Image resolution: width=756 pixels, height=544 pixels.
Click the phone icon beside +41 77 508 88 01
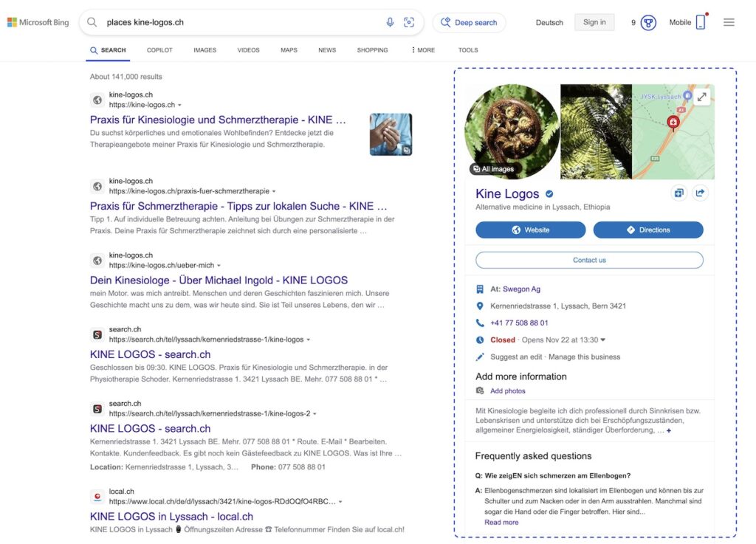coord(480,323)
